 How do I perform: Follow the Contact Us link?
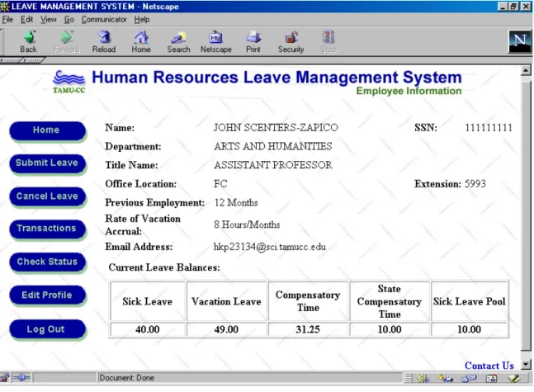click(x=489, y=366)
